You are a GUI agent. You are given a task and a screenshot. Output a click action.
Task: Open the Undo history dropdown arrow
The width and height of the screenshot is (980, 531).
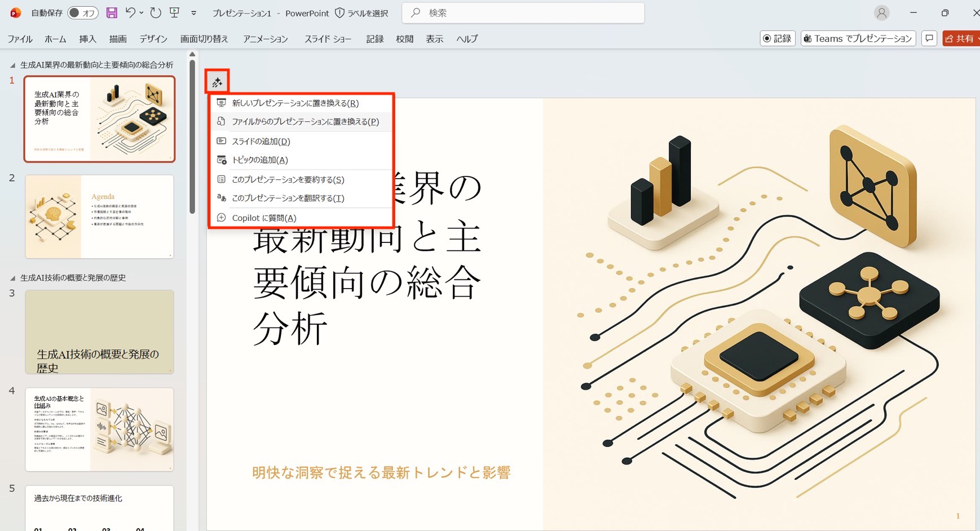click(x=141, y=12)
